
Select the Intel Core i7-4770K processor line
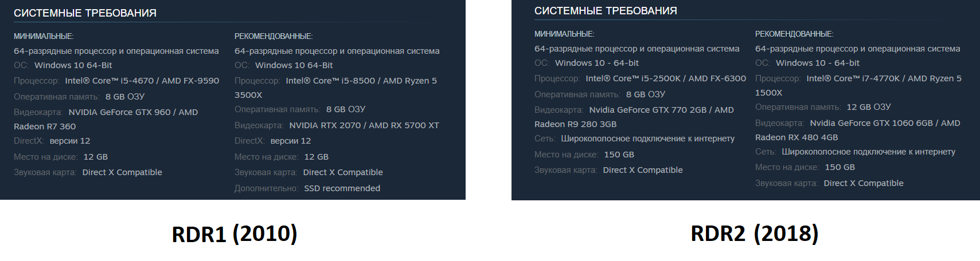coord(884,78)
